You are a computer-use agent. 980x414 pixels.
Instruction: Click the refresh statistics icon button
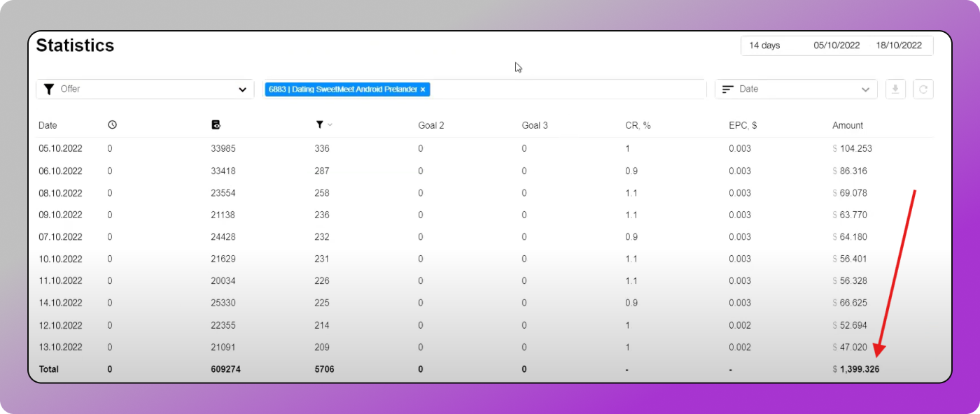point(923,90)
